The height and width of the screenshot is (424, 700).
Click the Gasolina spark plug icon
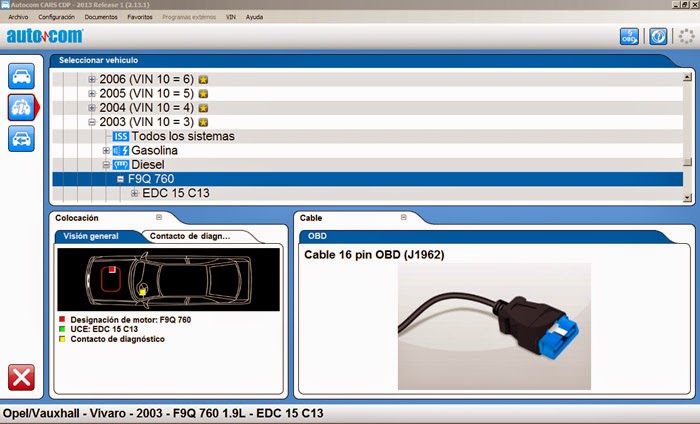pyautogui.click(x=121, y=150)
